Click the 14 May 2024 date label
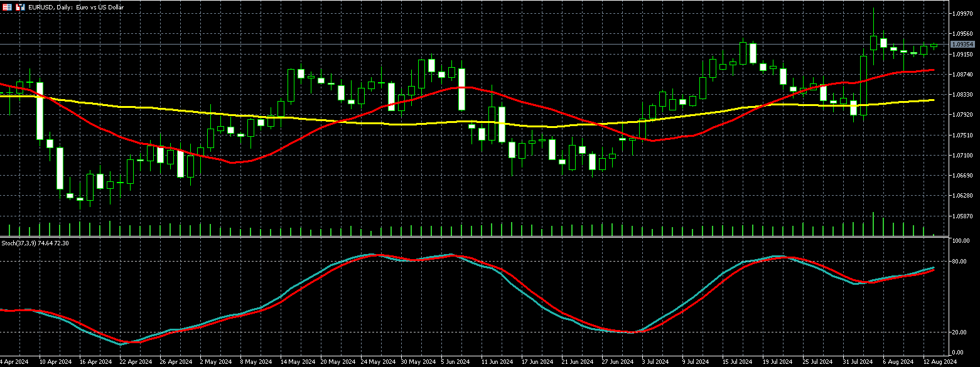 [x=297, y=362]
